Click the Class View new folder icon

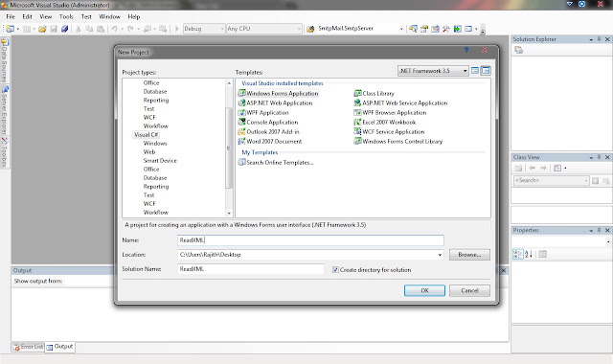coord(518,168)
